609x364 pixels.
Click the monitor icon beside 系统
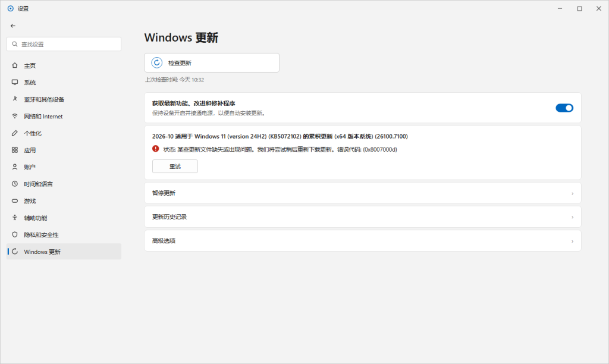(15, 82)
